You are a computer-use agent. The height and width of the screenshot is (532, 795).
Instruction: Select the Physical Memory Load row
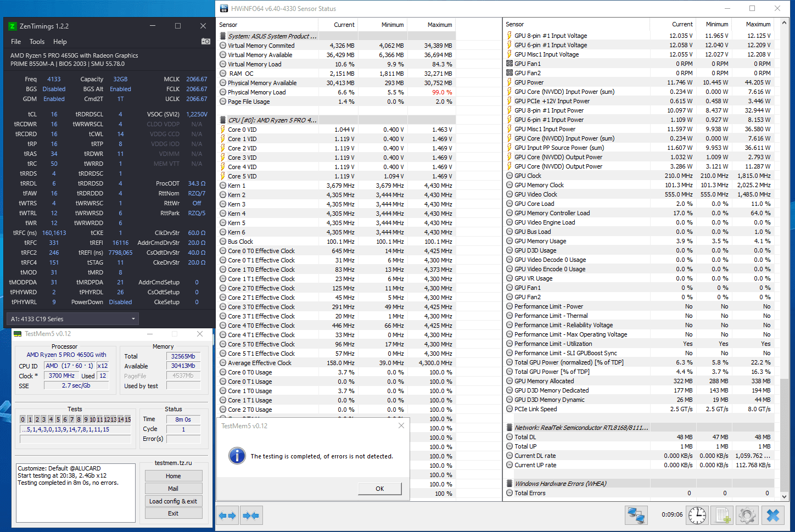click(x=336, y=92)
